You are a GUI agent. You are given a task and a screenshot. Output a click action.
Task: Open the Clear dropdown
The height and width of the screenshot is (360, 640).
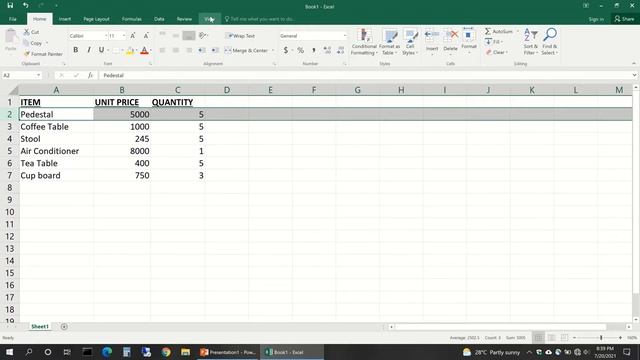(497, 52)
